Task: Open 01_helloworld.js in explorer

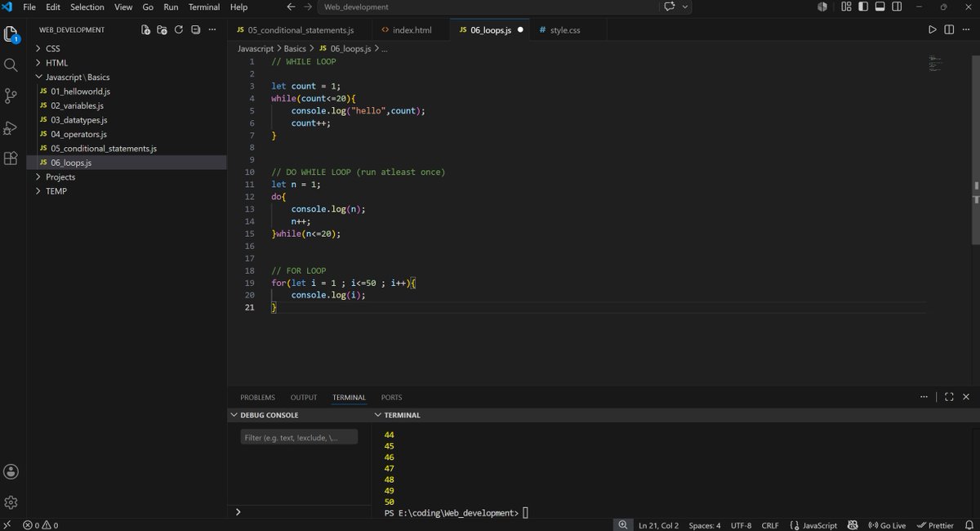Action: click(80, 91)
